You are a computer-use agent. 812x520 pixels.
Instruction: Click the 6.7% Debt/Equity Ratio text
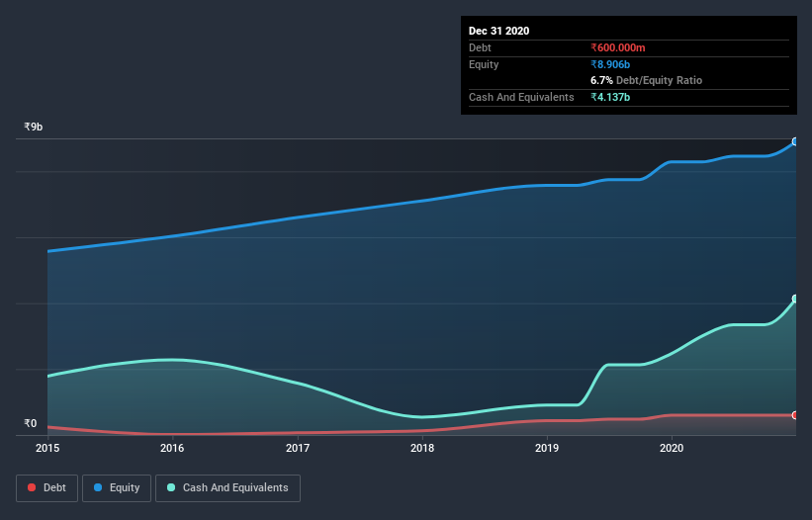pos(646,80)
